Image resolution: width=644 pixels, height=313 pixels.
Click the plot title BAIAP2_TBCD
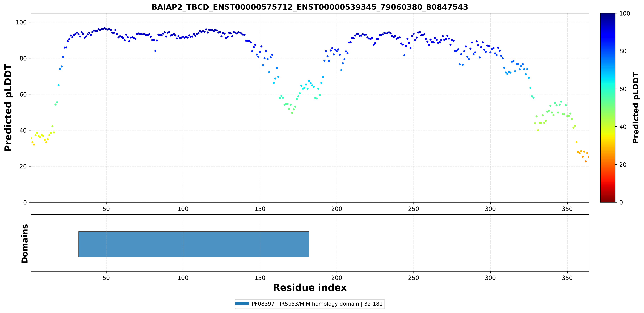310,7
